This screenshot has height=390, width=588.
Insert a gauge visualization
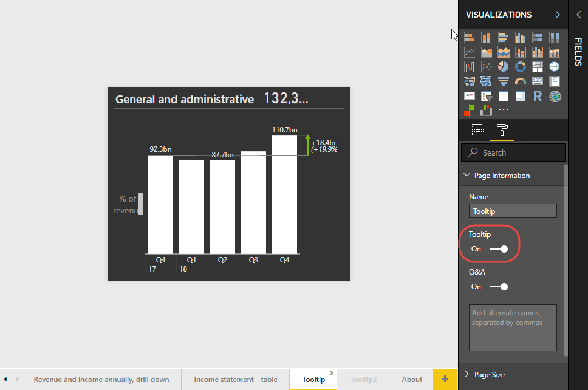(521, 81)
